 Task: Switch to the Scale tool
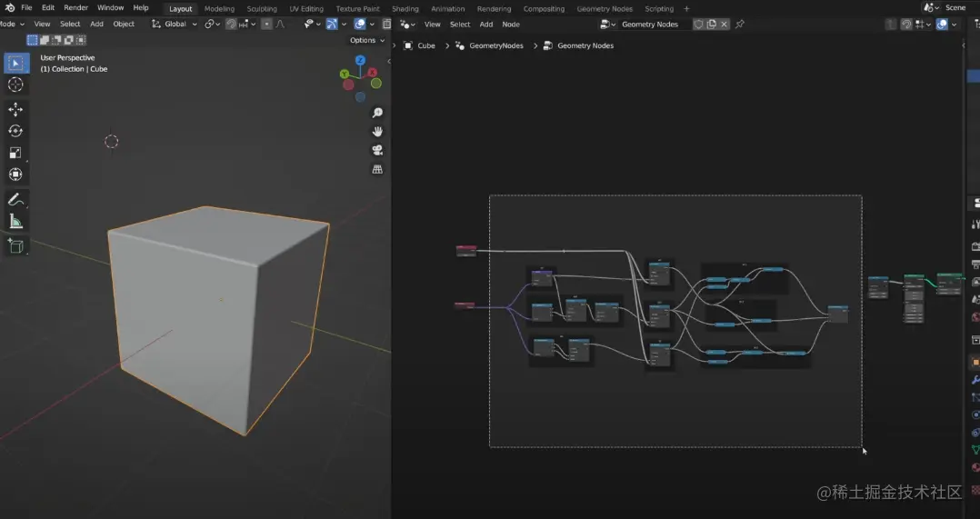tap(15, 153)
